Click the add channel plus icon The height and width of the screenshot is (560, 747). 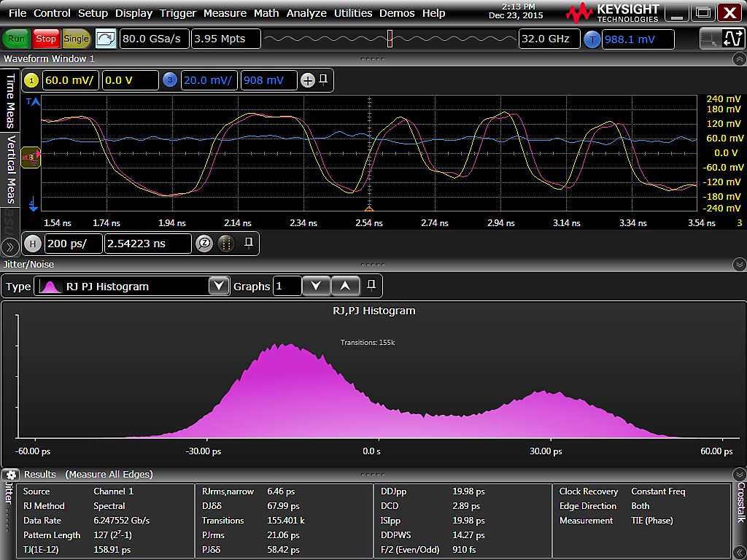308,80
